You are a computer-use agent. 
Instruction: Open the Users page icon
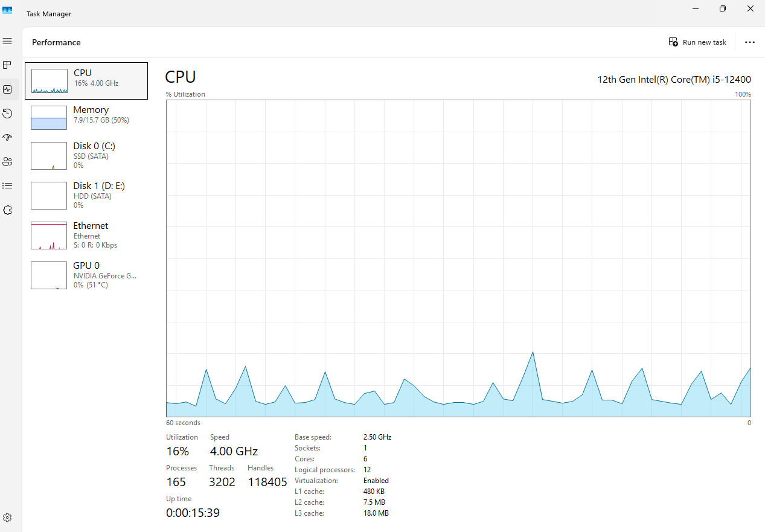tap(7, 161)
